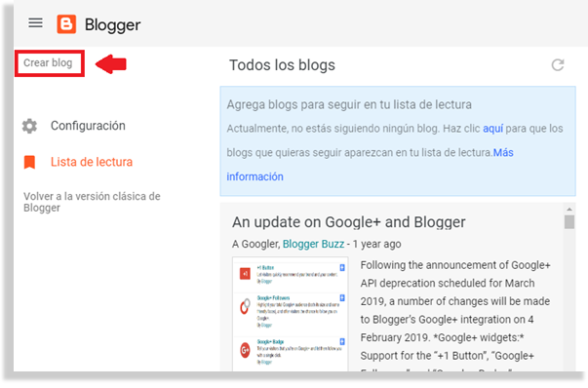588x388 pixels.
Task: Click the Todos los blogs heading
Action: pyautogui.click(x=282, y=65)
